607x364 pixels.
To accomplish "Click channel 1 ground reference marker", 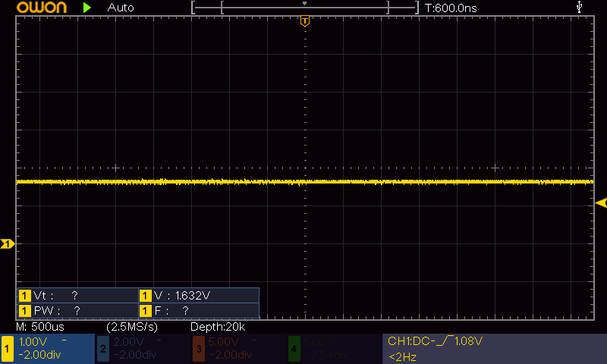I will 8,243.
